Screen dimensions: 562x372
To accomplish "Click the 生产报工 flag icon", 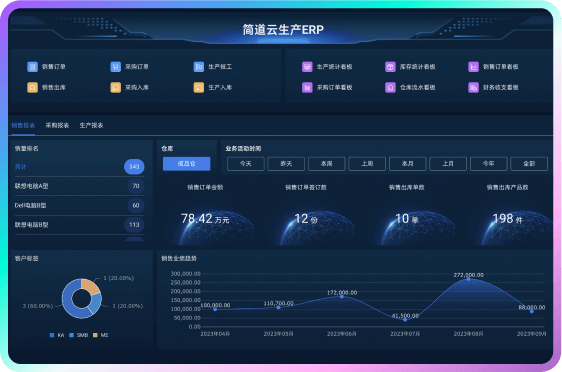I will [199, 67].
